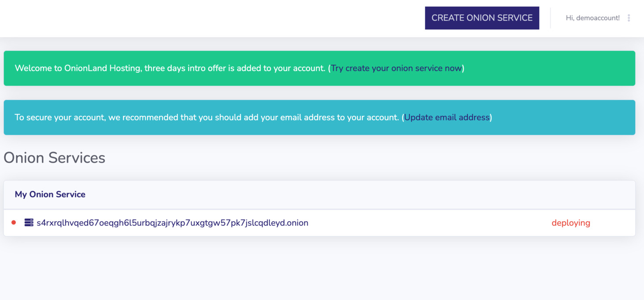The width and height of the screenshot is (644, 300).
Task: Click the hosting icon before s4rxrqlhvqed67oeqgh
Action: 27,223
